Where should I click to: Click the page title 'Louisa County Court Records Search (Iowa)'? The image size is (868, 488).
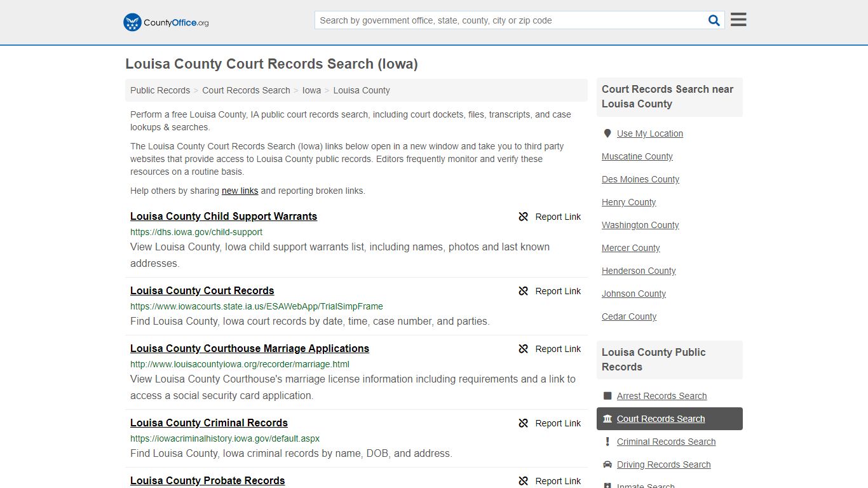coord(271,64)
